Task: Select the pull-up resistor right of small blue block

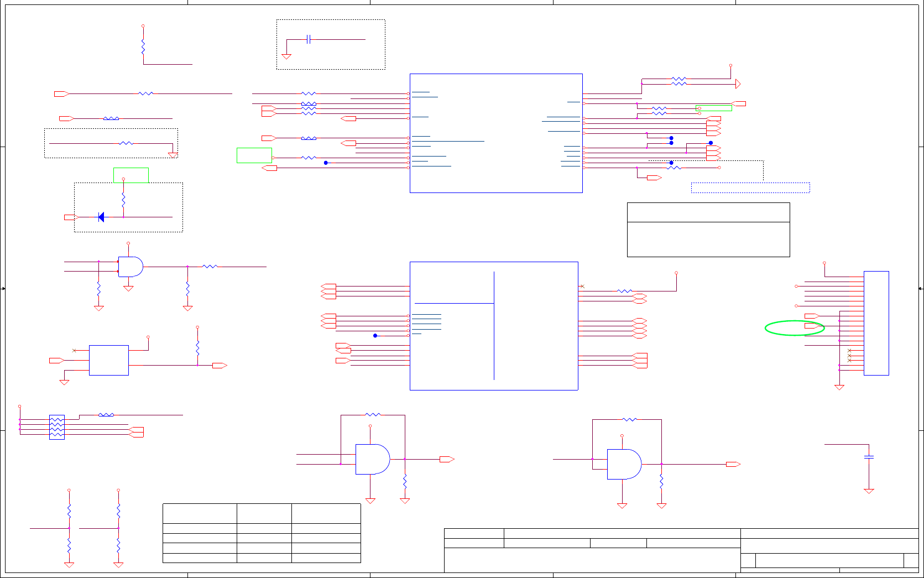Action: click(x=197, y=348)
